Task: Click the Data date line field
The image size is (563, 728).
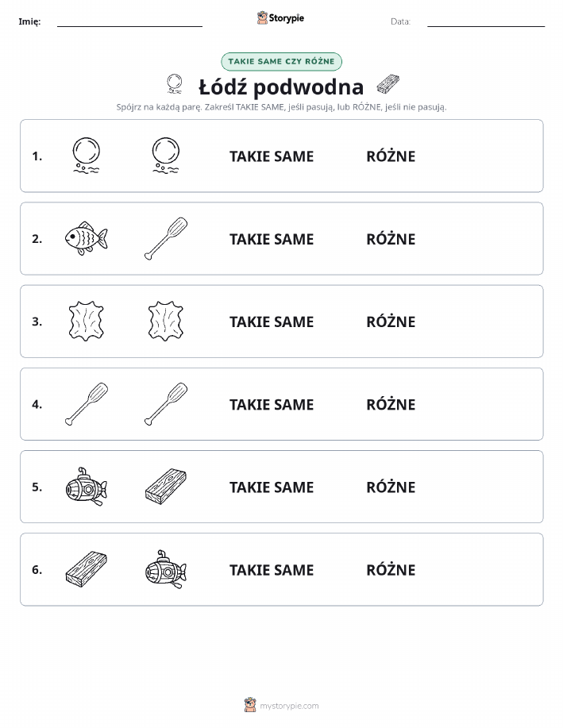Action: pos(486,21)
